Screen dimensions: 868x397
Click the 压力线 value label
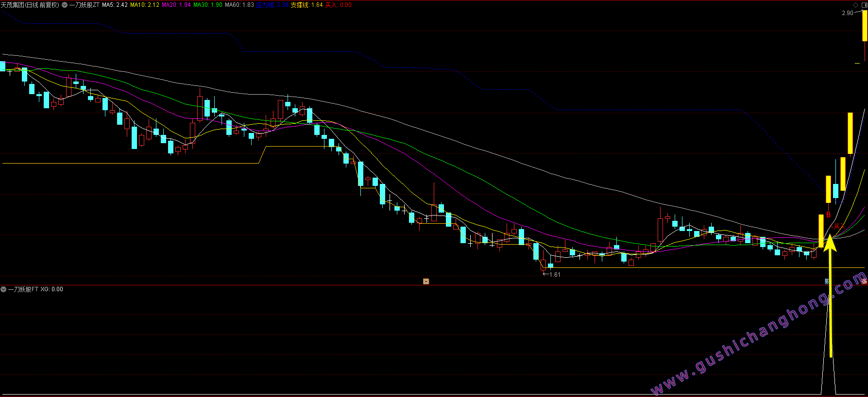pyautogui.click(x=272, y=5)
